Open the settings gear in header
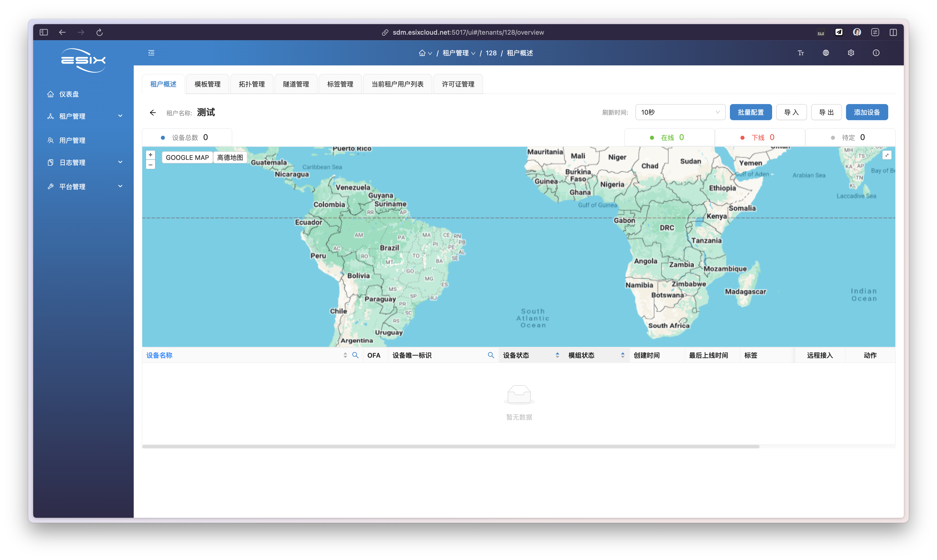This screenshot has width=937, height=560. [851, 53]
